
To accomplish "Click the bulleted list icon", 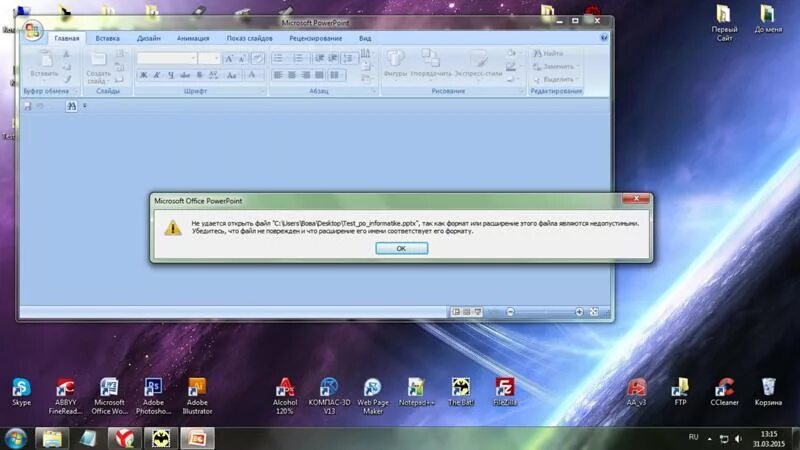I will pos(280,59).
